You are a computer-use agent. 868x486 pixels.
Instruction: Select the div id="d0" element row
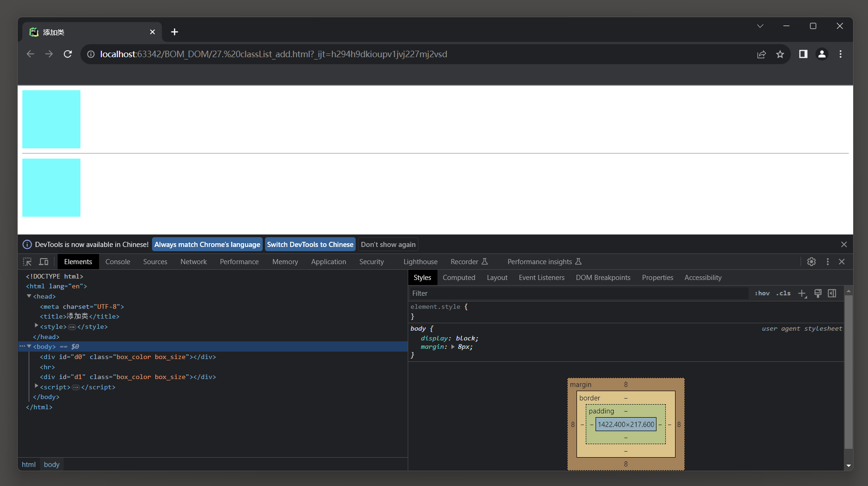pos(213,357)
